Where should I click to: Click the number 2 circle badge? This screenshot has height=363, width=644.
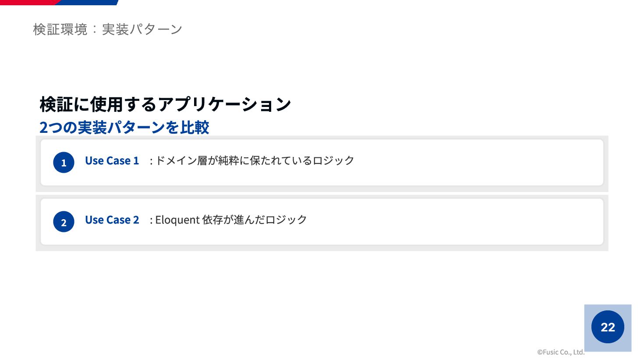click(64, 221)
